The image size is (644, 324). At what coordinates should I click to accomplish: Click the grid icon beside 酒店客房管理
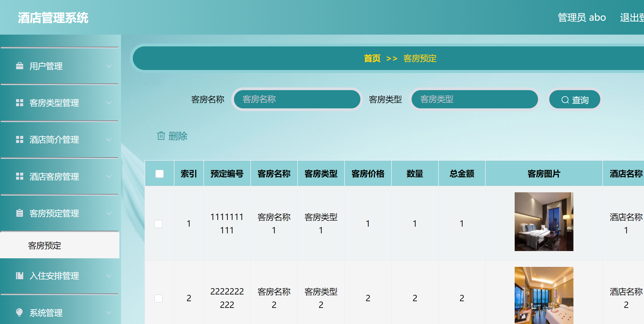(x=20, y=176)
